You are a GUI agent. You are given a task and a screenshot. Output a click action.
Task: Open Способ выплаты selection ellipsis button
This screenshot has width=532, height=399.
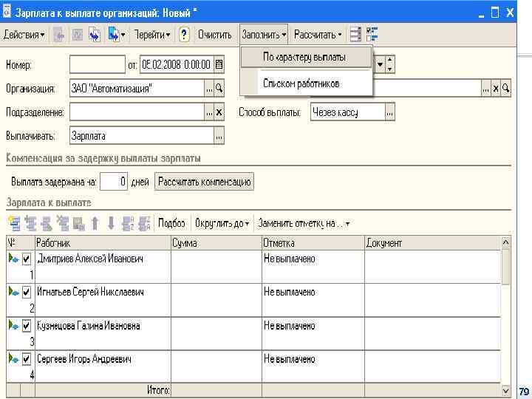390,112
